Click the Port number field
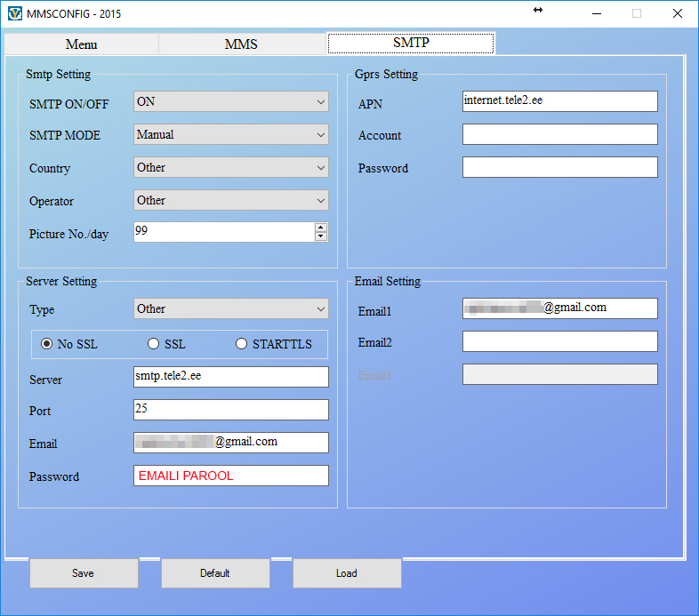The width and height of the screenshot is (699, 616). 230,410
